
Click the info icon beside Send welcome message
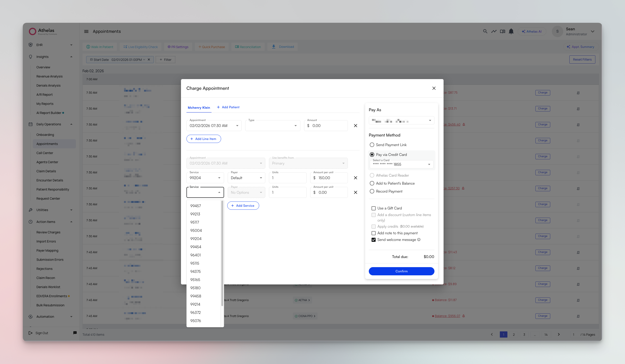[419, 240]
